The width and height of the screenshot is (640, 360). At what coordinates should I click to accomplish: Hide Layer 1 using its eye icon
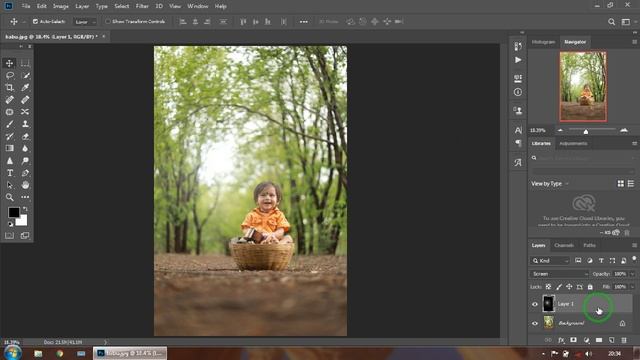tap(535, 304)
